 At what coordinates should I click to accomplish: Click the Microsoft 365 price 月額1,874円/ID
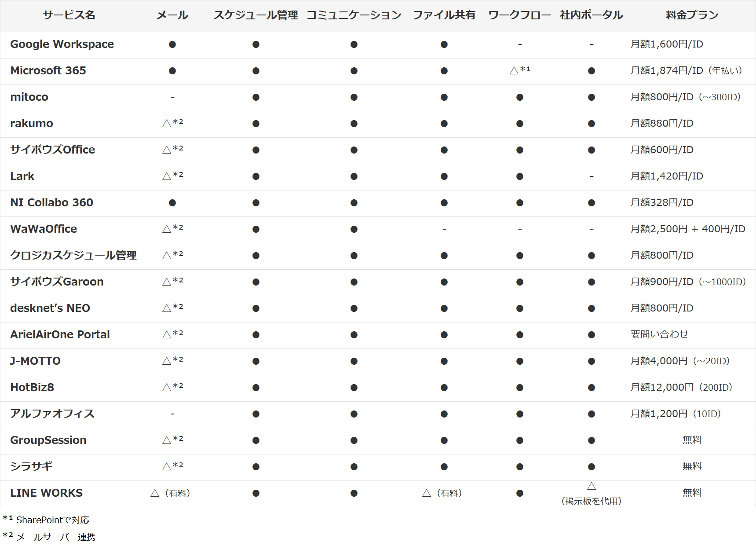pos(667,71)
